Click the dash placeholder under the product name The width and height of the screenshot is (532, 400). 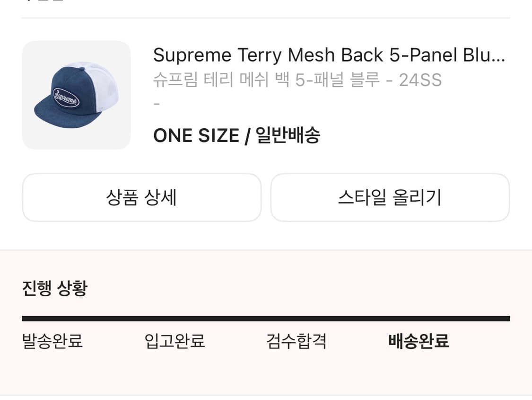click(x=157, y=103)
